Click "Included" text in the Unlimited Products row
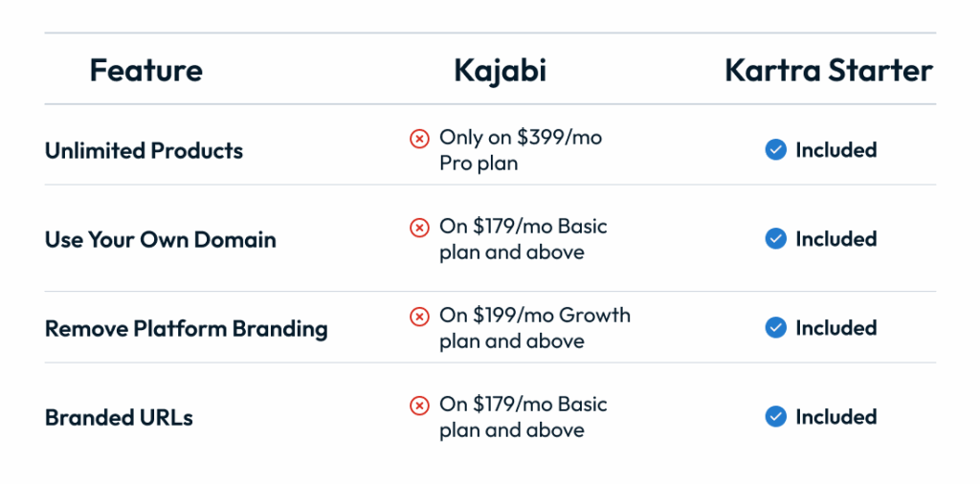 pyautogui.click(x=835, y=150)
